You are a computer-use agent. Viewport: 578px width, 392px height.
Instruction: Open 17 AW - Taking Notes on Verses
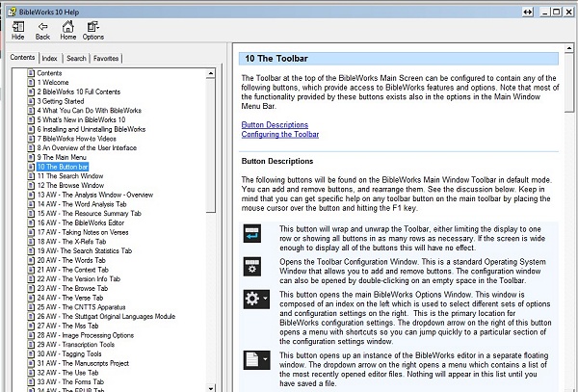coord(83,232)
